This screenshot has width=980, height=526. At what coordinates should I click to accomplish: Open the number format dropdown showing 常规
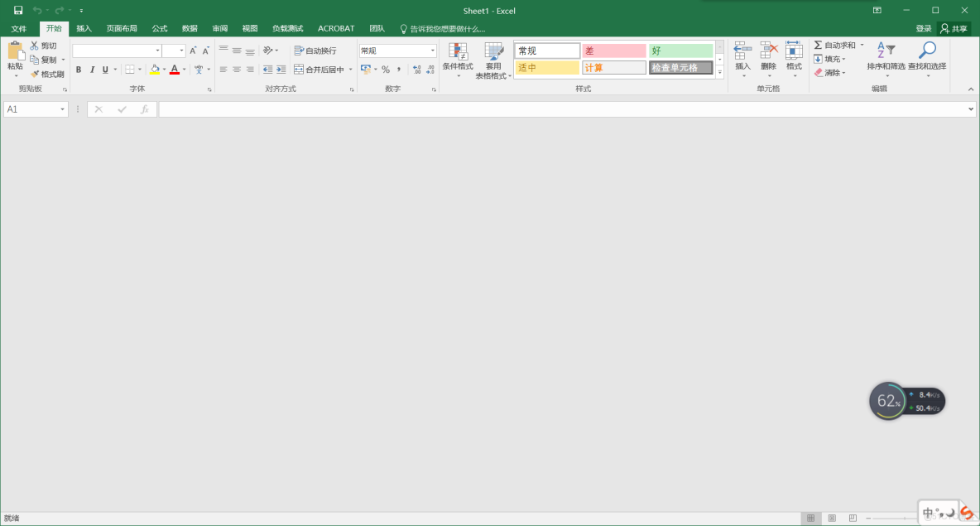397,50
